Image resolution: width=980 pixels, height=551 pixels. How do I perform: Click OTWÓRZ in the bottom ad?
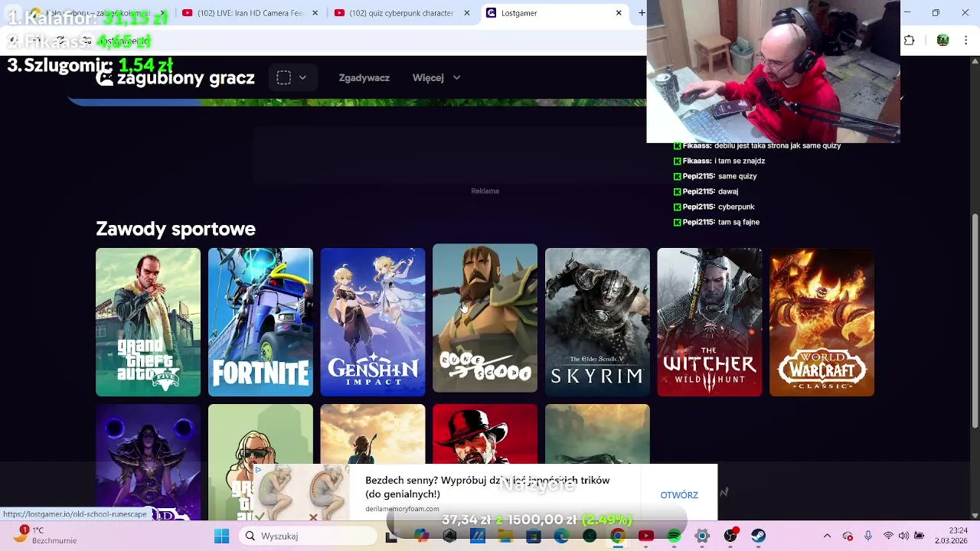click(679, 495)
